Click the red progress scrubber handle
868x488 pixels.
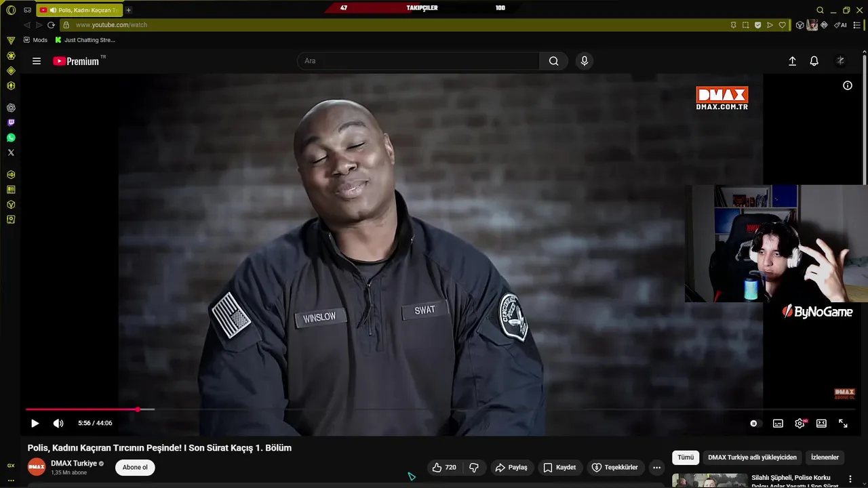138,409
